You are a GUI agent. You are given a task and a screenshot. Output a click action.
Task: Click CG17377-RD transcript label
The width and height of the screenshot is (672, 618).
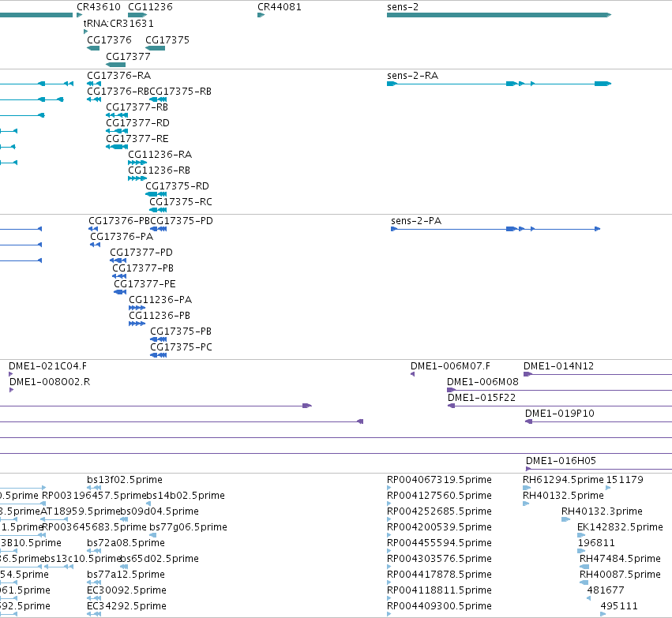[x=137, y=123]
